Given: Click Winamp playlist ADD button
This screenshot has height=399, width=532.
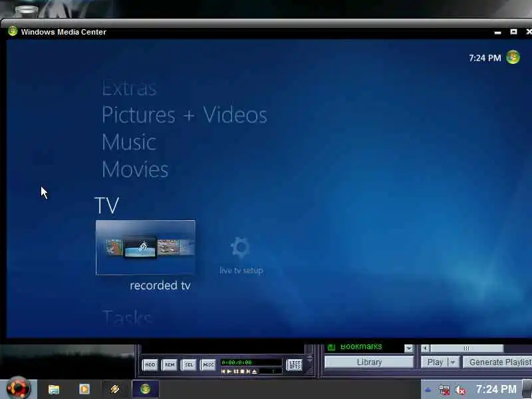Looking at the screenshot, I should point(150,364).
